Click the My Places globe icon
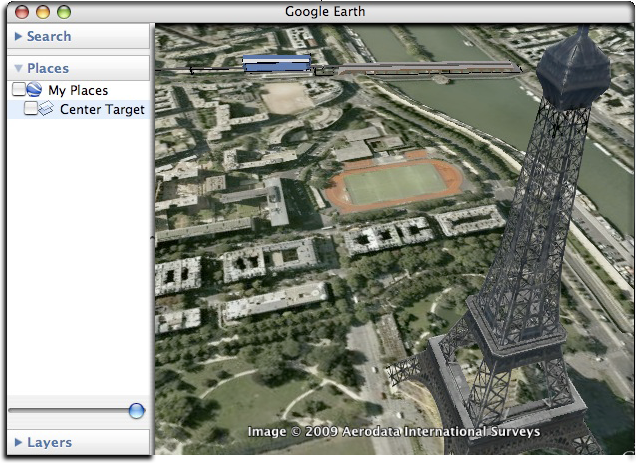Viewport: 636px width, 463px height. click(x=34, y=89)
